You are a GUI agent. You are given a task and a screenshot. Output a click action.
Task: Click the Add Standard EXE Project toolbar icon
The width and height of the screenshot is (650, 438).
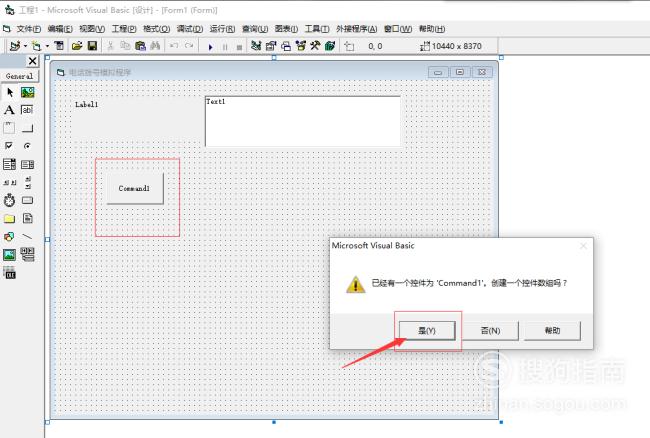click(15, 46)
